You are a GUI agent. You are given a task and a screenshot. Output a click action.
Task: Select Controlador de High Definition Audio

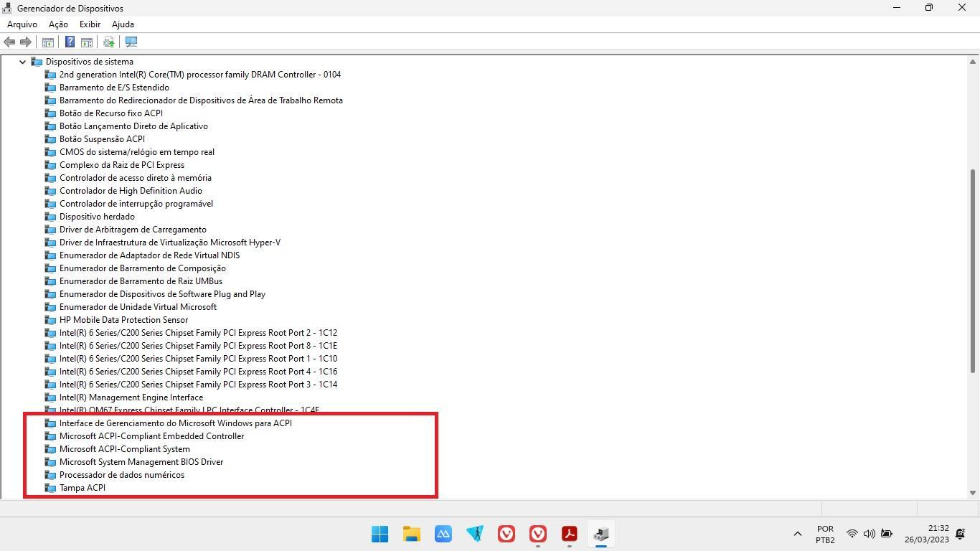point(131,191)
